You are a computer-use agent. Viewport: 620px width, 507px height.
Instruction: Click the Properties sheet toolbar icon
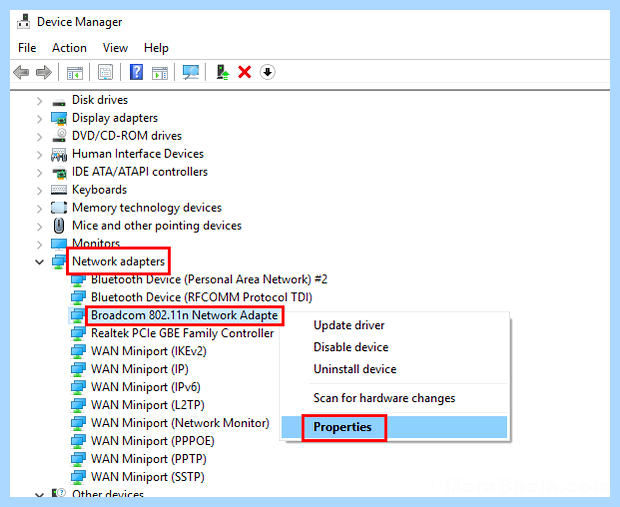106,72
